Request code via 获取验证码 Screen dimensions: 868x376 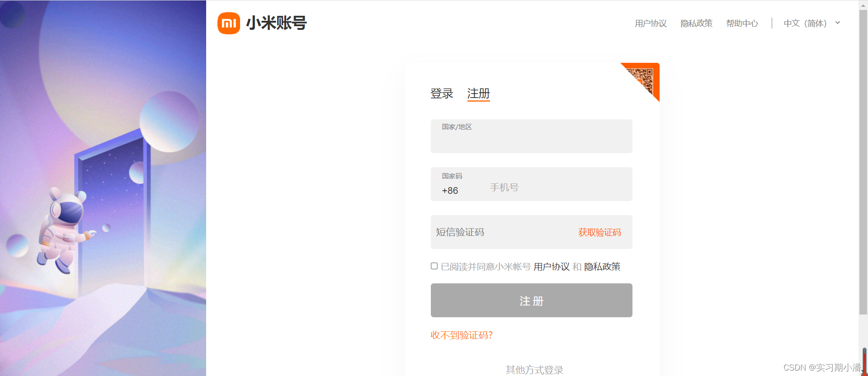[599, 232]
